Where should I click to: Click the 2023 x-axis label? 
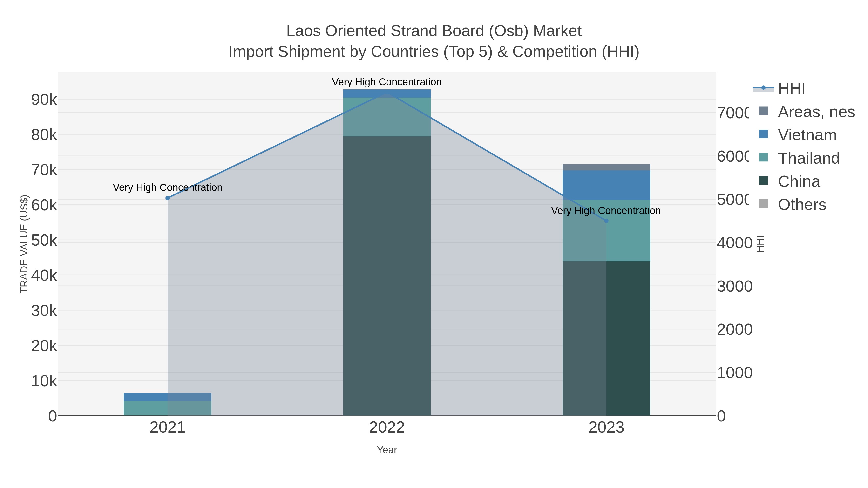click(606, 428)
